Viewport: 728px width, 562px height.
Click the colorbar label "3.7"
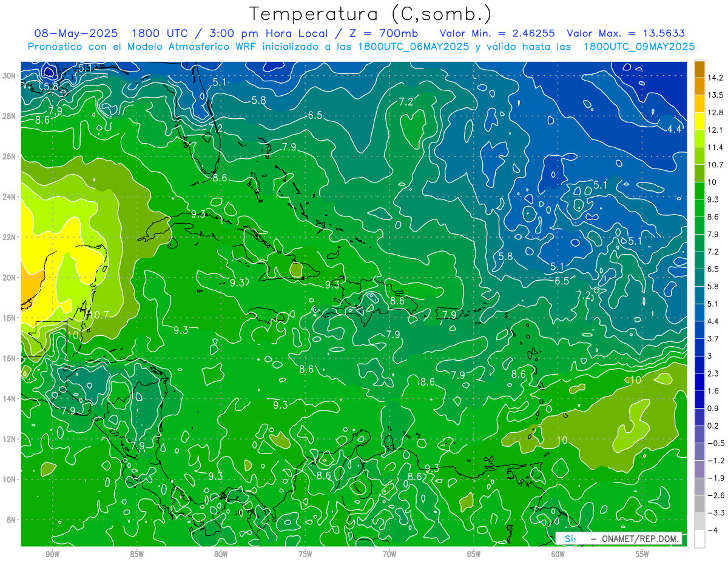[713, 339]
